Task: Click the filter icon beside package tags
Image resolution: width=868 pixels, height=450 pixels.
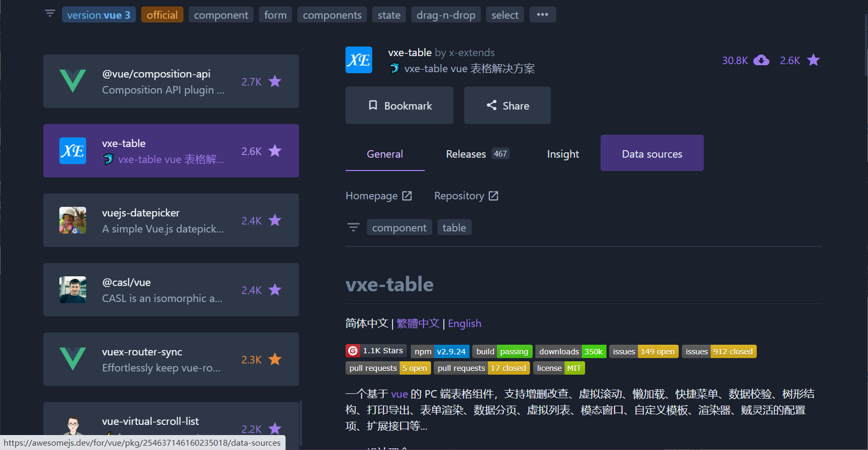Action: tap(354, 227)
